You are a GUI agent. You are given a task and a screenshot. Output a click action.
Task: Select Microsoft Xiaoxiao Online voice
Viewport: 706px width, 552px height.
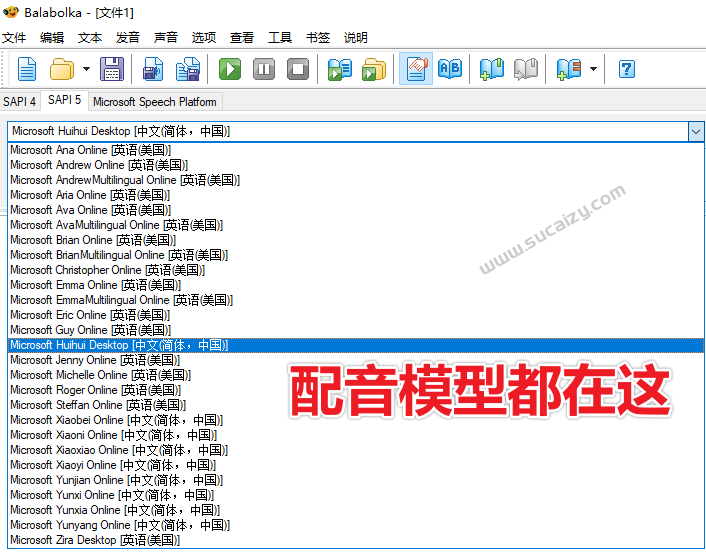(356, 450)
